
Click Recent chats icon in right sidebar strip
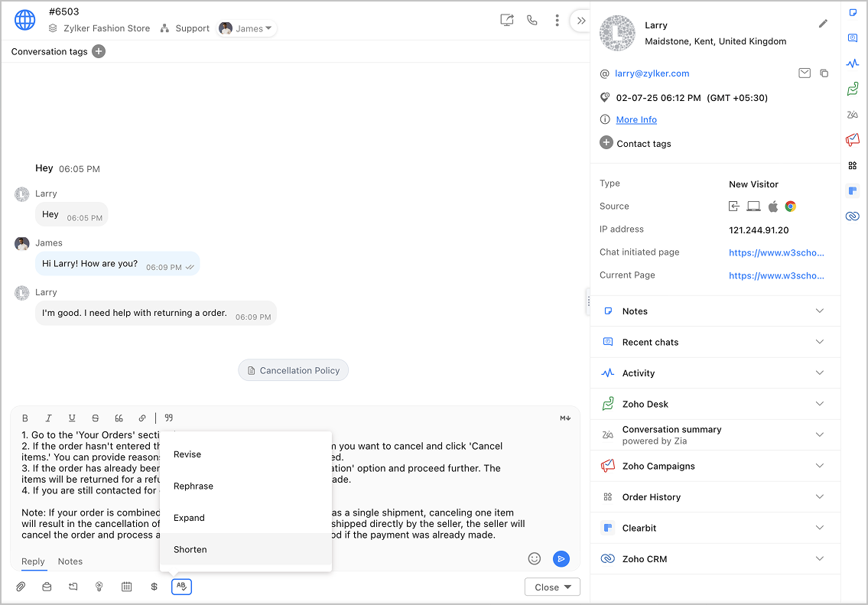coord(853,37)
